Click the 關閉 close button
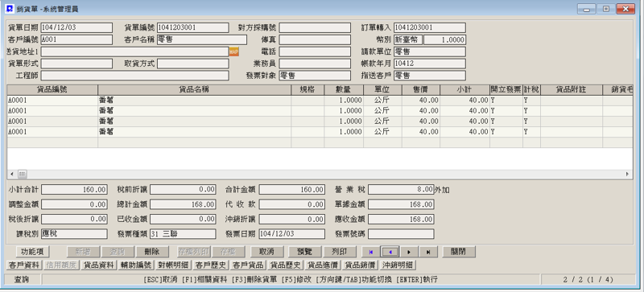The width and height of the screenshot is (644, 292). [459, 252]
